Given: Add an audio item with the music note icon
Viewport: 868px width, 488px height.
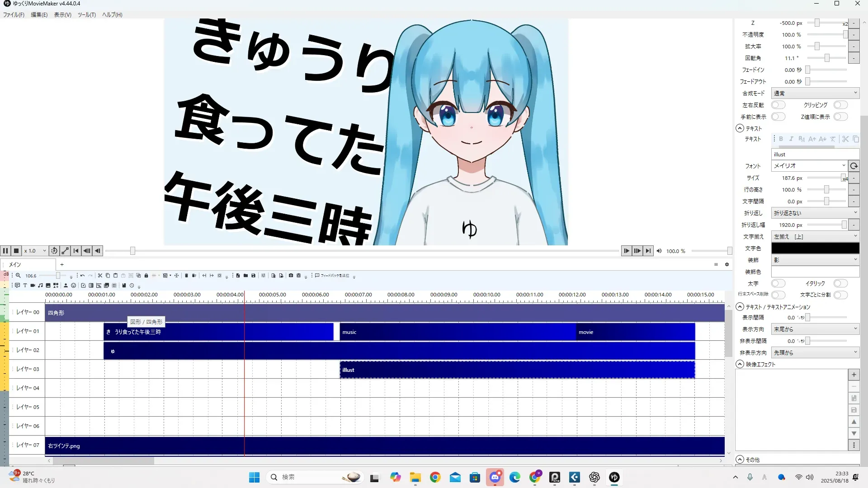Looking at the screenshot, I should click(x=40, y=286).
